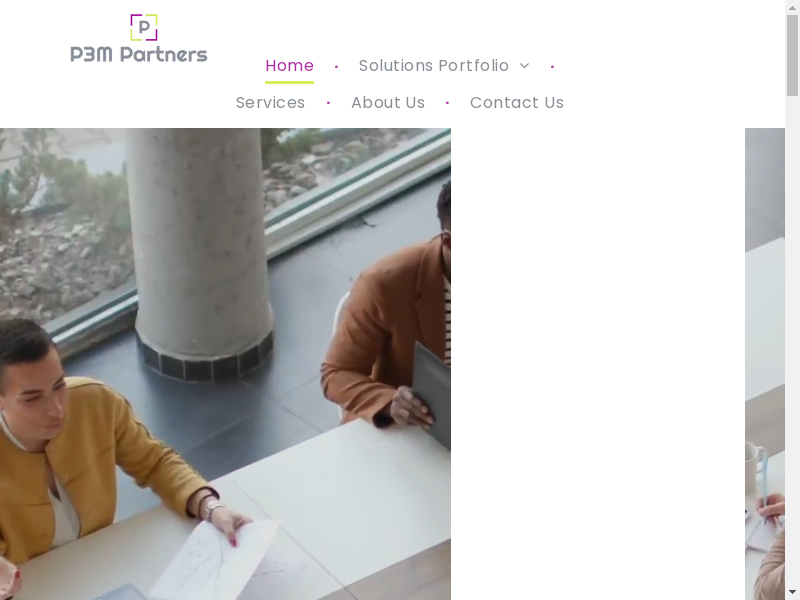
Task: Click the dot between Services and About Us
Action: (x=328, y=103)
